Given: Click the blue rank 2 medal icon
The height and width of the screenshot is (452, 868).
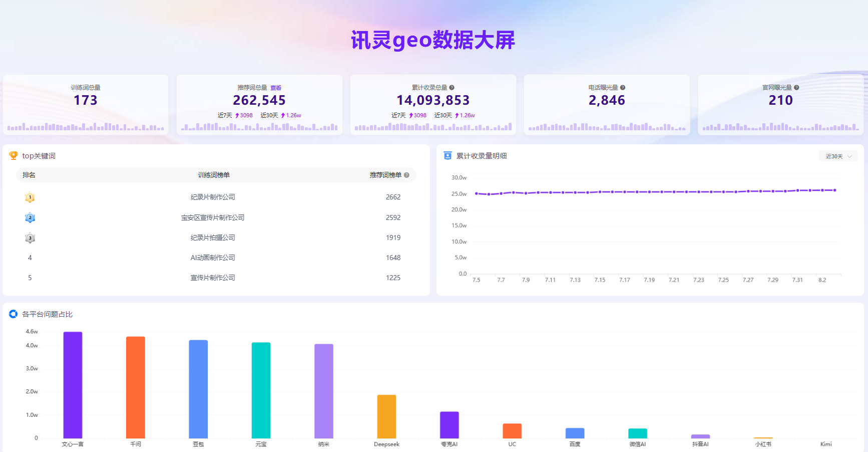Looking at the screenshot, I should click(x=30, y=217).
